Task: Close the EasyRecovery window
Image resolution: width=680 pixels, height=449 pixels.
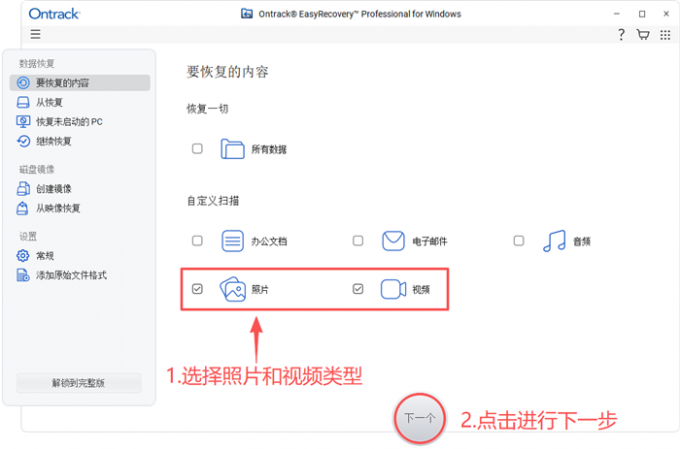Action: [666, 14]
